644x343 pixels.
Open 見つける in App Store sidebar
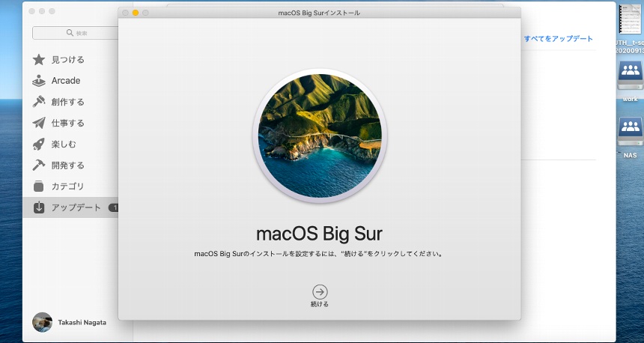(x=67, y=60)
